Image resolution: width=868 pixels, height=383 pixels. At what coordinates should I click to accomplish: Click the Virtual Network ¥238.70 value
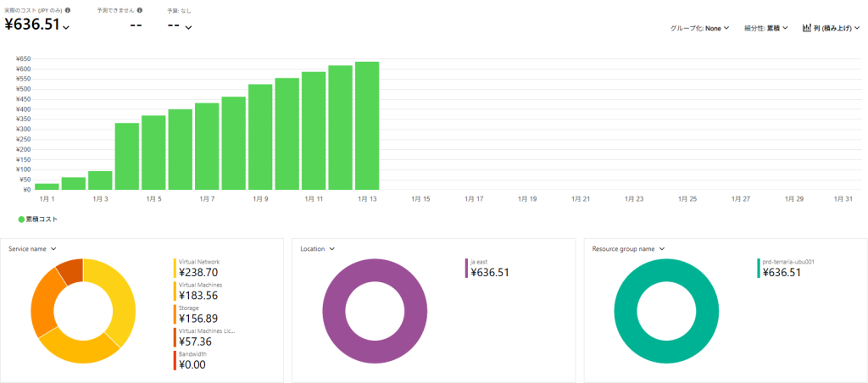point(198,272)
